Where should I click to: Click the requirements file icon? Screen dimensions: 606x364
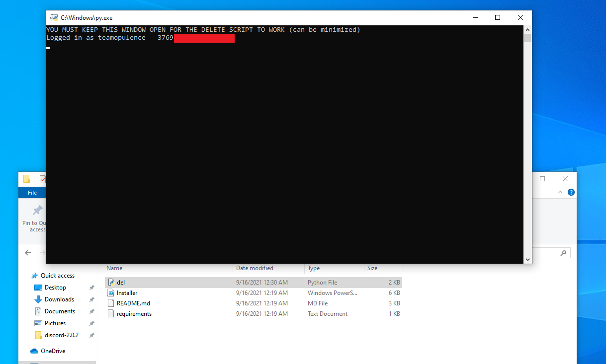point(111,314)
